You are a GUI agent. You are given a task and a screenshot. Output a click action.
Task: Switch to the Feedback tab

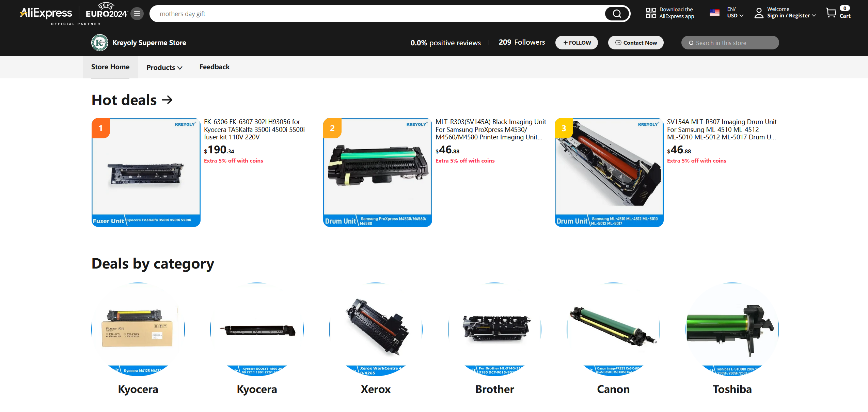[x=214, y=67]
